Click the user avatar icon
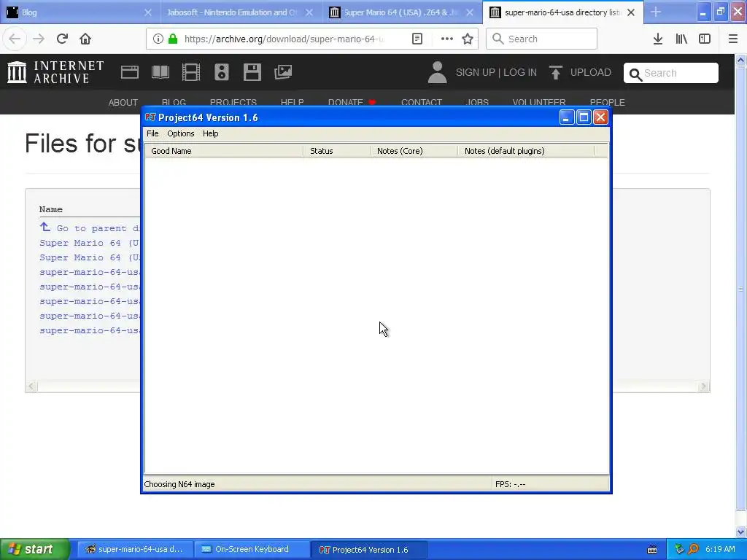 click(438, 72)
